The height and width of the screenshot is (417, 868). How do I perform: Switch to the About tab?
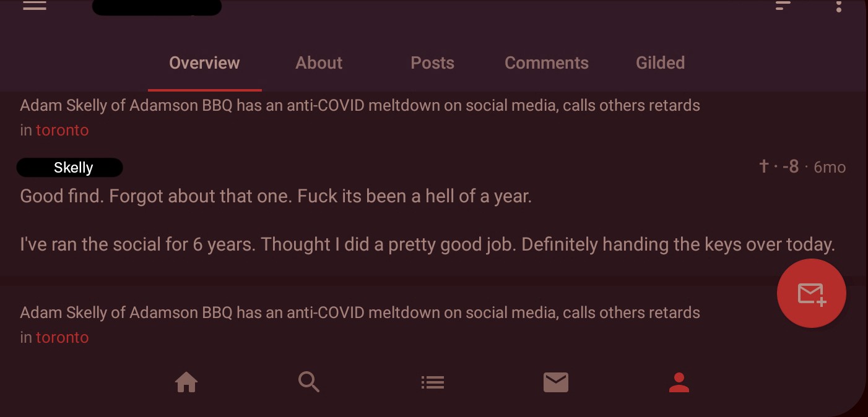coord(319,62)
